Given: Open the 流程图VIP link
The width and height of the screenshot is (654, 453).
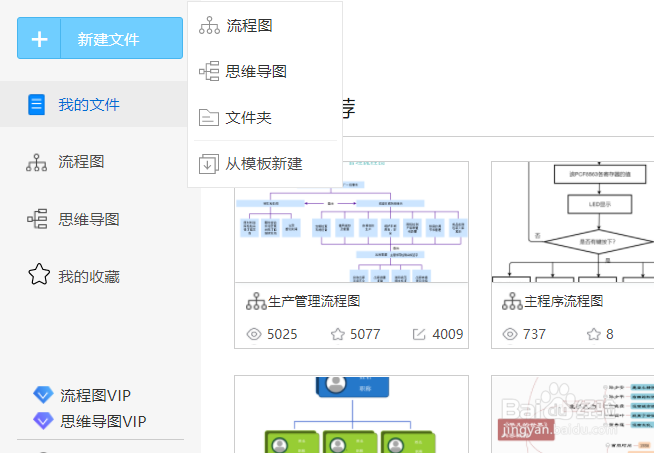Looking at the screenshot, I should 95,395.
